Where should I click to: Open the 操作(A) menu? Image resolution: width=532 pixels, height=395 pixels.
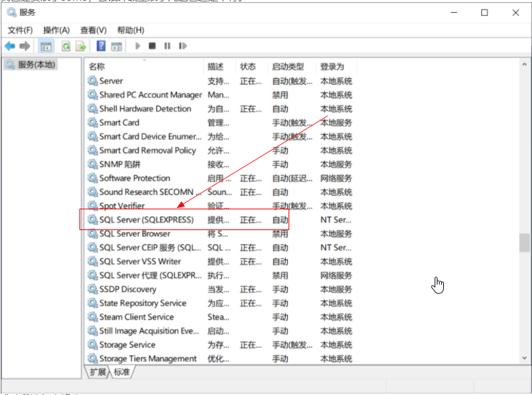pos(57,30)
